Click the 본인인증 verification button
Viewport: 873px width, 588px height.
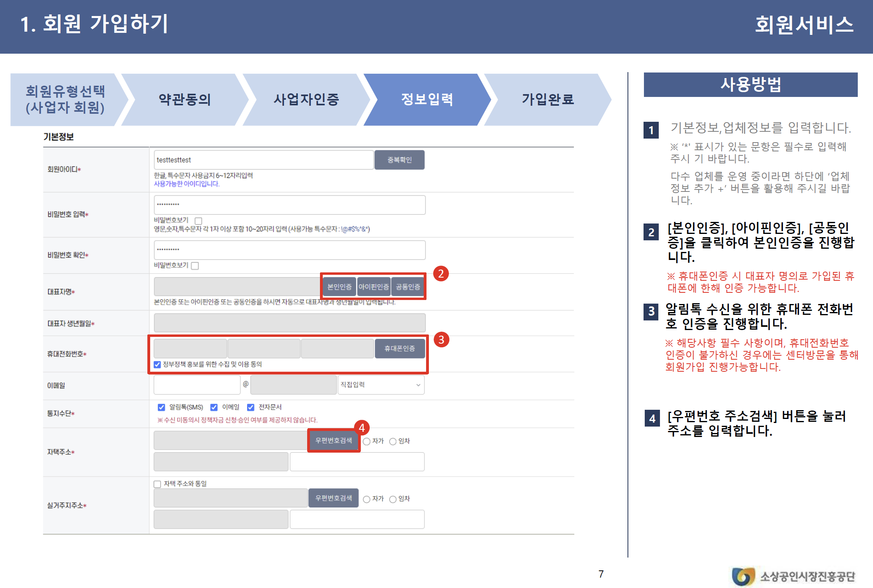coord(339,287)
